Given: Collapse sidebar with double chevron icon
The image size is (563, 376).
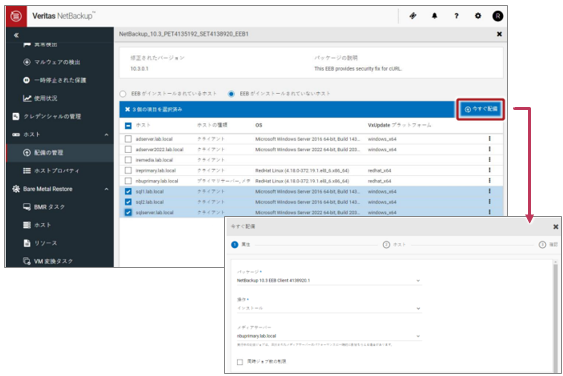Looking at the screenshot, I should pos(16,35).
